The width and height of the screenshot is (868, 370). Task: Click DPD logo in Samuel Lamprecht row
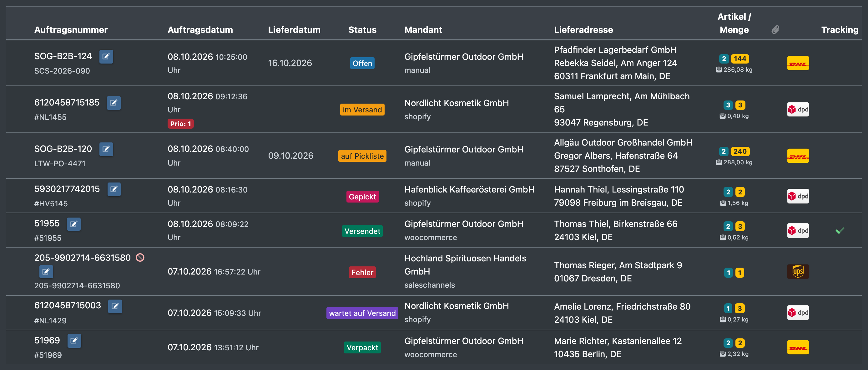(x=798, y=109)
